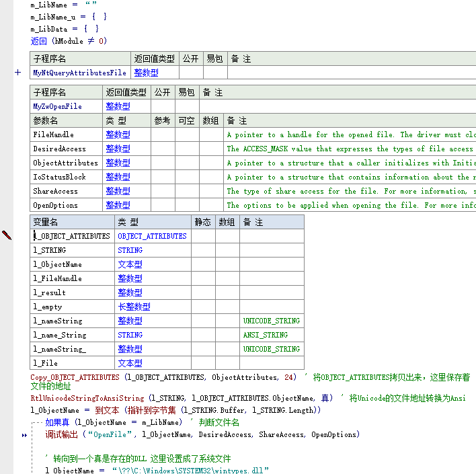Screen dimensions: 476x474
Task: Click return type 整数型 of MyNtQueryAttributesFile
Action: pos(146,73)
